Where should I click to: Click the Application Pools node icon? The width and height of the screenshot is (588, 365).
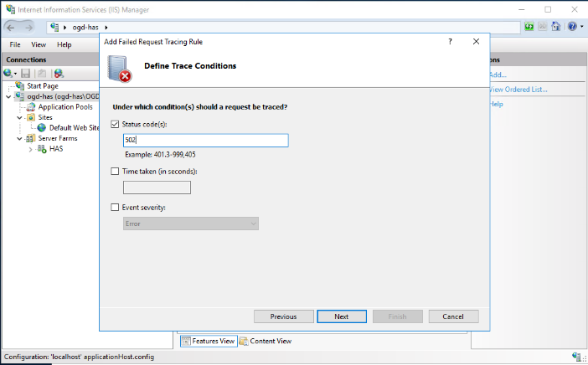pyautogui.click(x=31, y=107)
